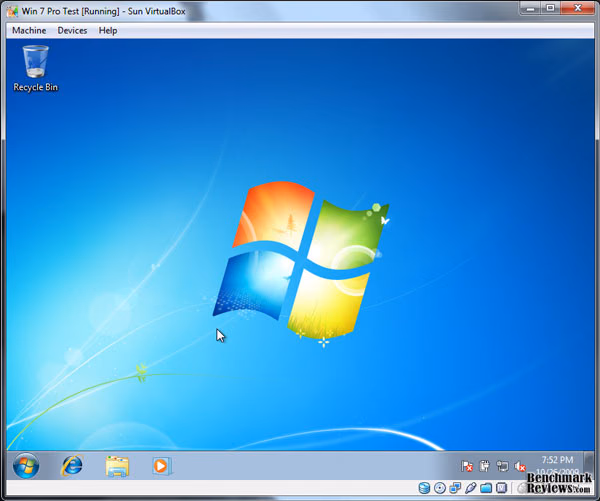
Task: Click VirtualBox hard disk activity indicator
Action: pyautogui.click(x=424, y=488)
